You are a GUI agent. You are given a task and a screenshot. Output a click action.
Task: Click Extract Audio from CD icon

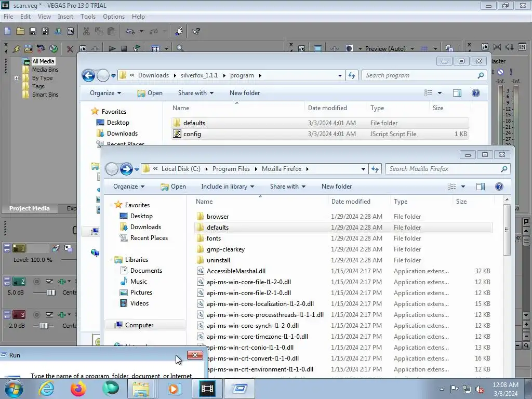tap(54, 48)
